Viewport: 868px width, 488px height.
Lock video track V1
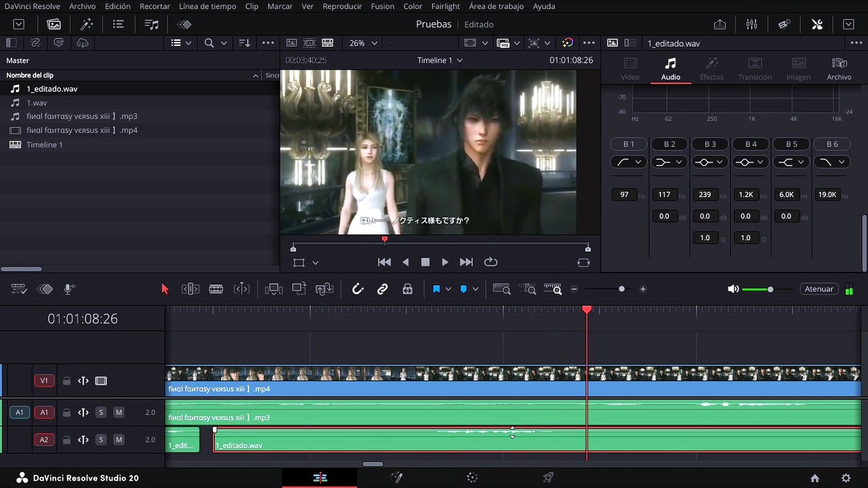66,381
